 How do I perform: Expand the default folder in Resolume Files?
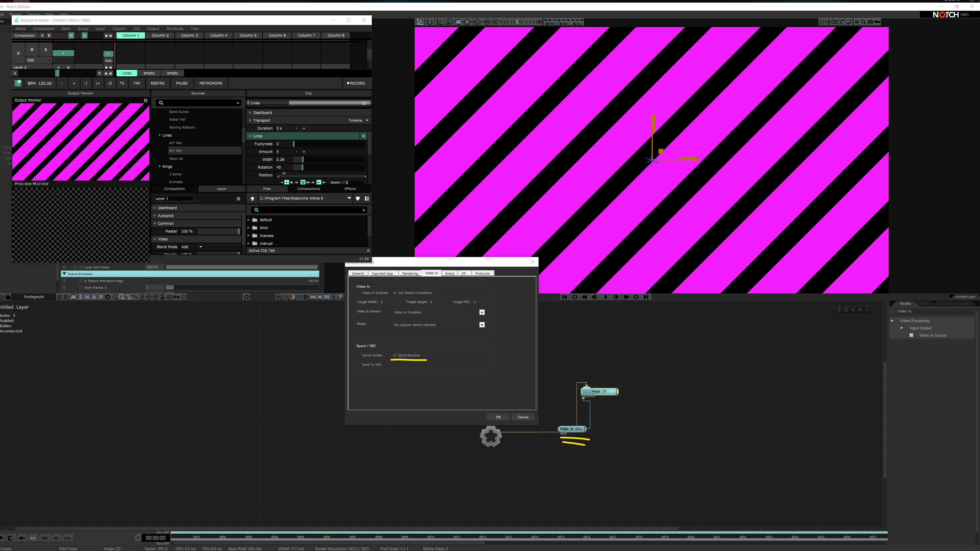point(249,220)
